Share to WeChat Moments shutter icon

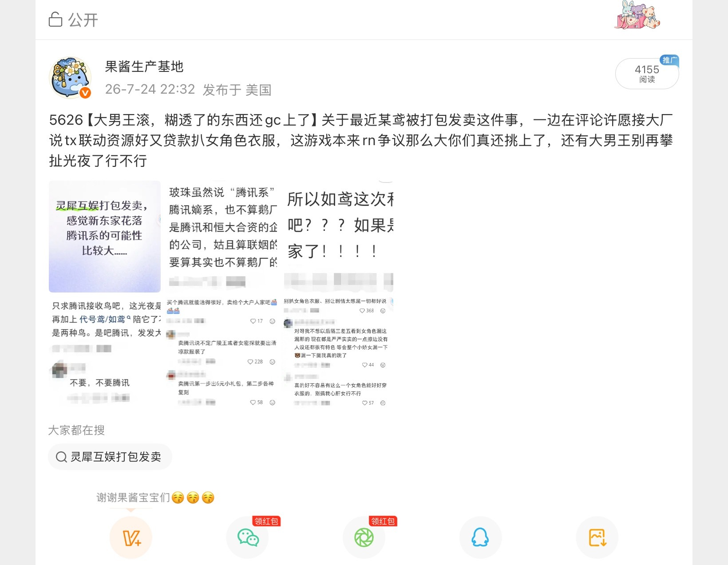[364, 537]
